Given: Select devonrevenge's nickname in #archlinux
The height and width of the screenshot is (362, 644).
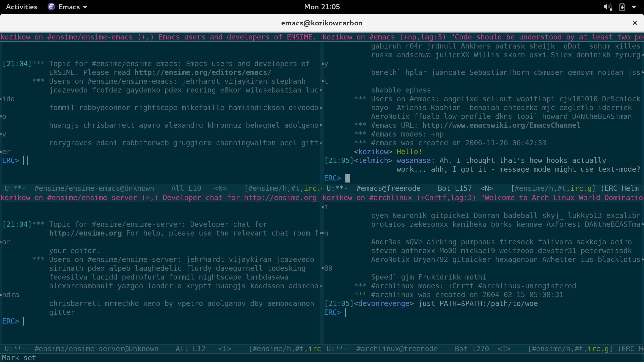Looking at the screenshot, I should (x=383, y=303).
